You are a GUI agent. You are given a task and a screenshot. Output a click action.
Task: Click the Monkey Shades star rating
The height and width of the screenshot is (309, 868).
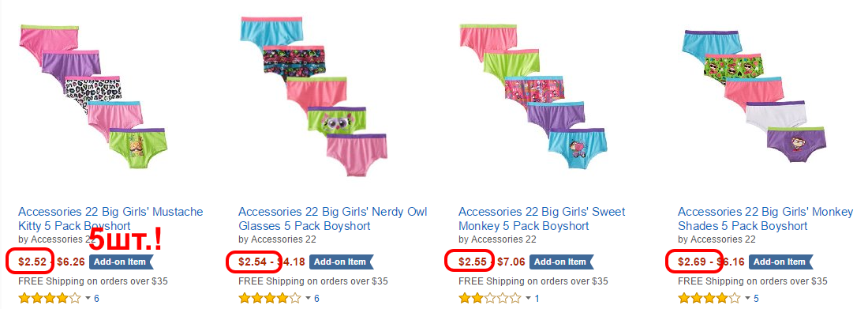coord(709,299)
